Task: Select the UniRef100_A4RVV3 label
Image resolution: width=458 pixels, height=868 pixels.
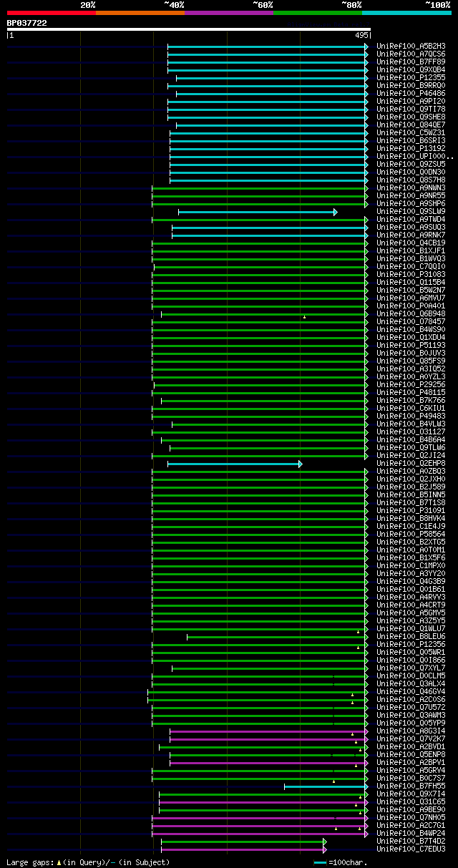Action: pyautogui.click(x=411, y=597)
